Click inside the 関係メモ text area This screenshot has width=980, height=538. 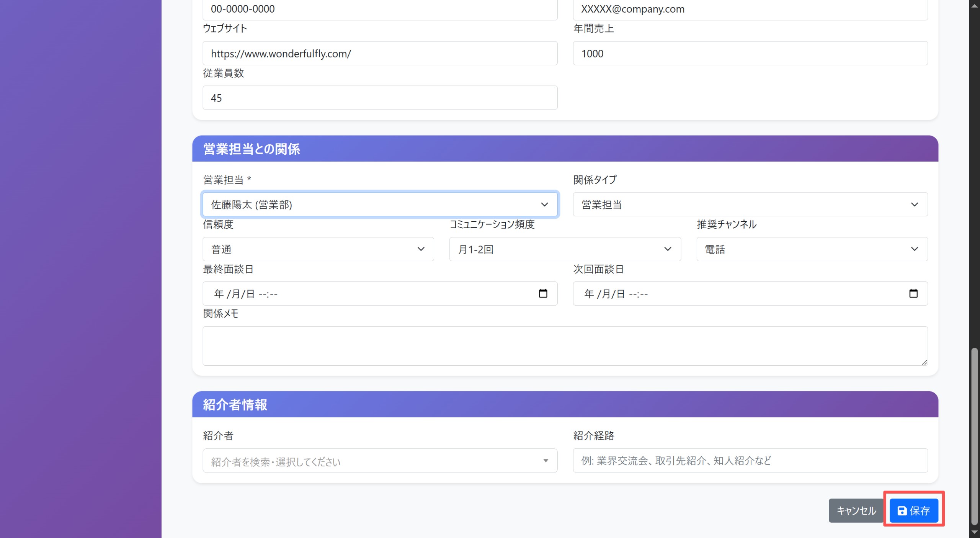pyautogui.click(x=565, y=345)
